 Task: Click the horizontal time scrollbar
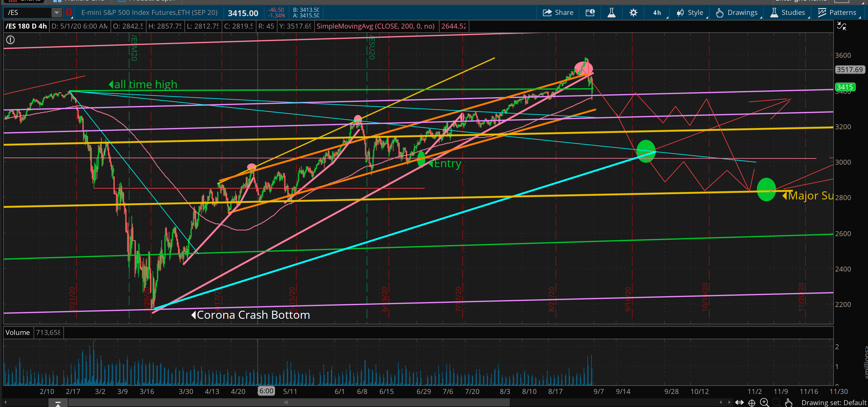pyautogui.click(x=287, y=402)
